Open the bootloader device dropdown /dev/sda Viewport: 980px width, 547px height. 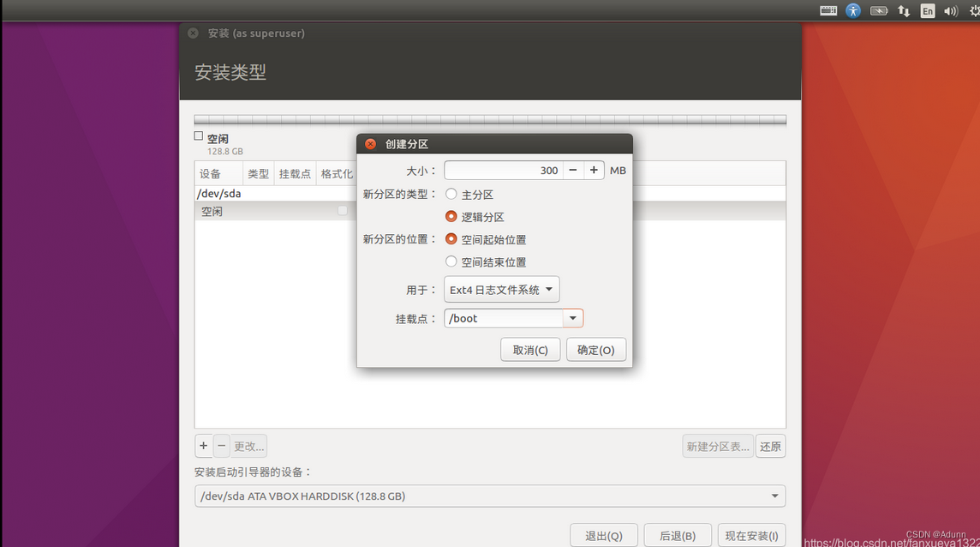pyautogui.click(x=490, y=496)
